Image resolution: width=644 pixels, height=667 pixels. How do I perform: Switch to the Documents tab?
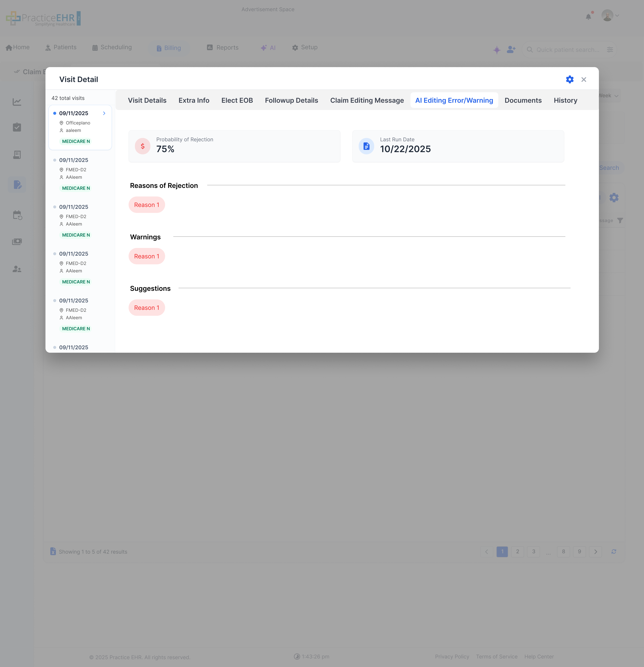click(x=523, y=100)
